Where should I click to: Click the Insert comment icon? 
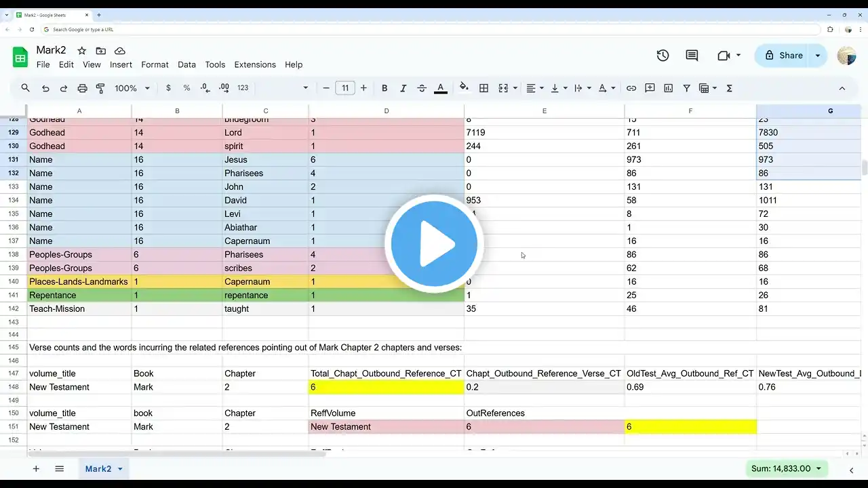650,88
